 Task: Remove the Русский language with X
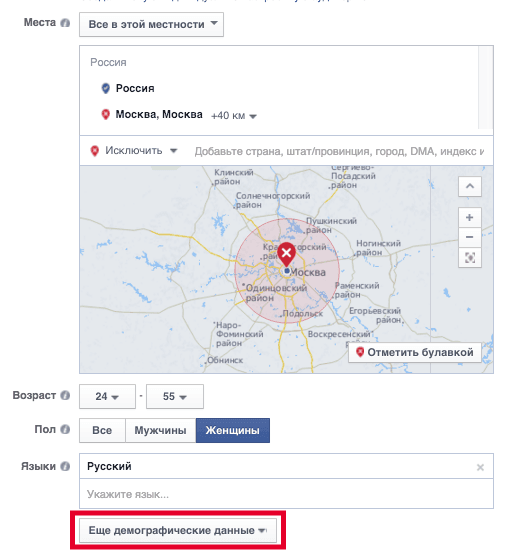[x=480, y=467]
